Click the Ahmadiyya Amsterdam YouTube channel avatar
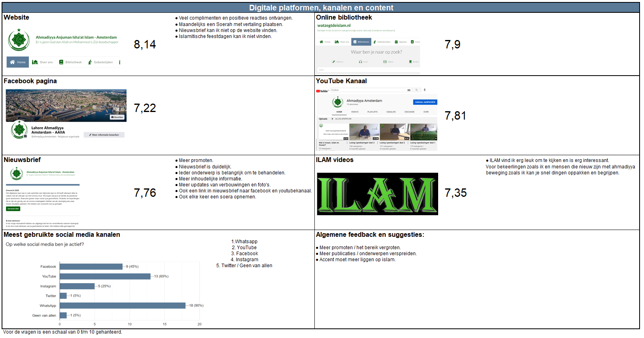This screenshot has height=338, width=644. point(338,102)
